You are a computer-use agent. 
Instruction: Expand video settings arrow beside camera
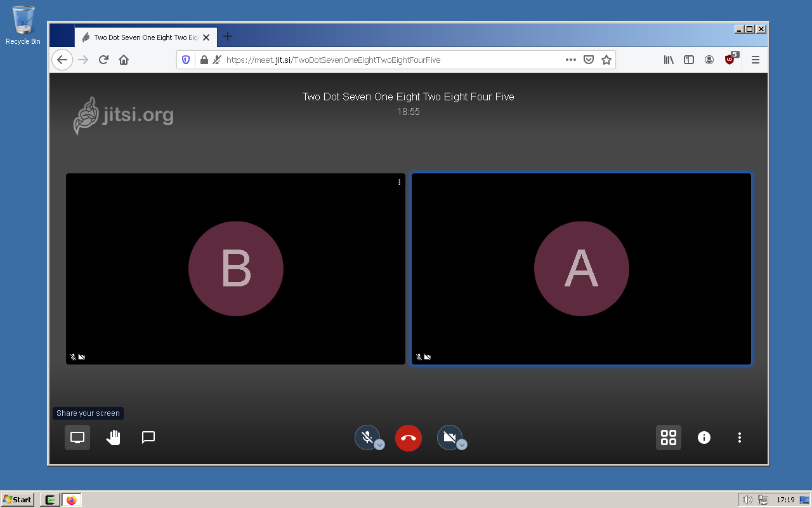[462, 444]
